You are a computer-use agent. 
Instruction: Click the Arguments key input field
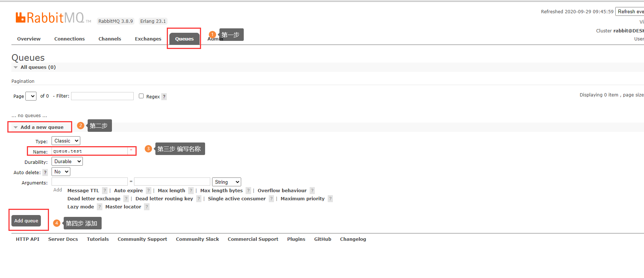[x=89, y=182]
